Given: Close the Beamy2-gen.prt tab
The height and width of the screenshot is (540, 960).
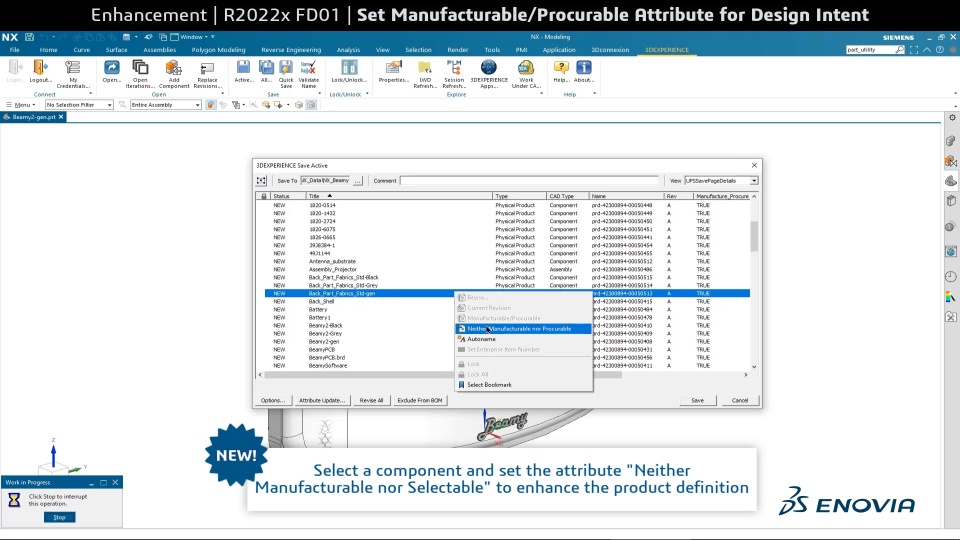Looking at the screenshot, I should (x=61, y=117).
